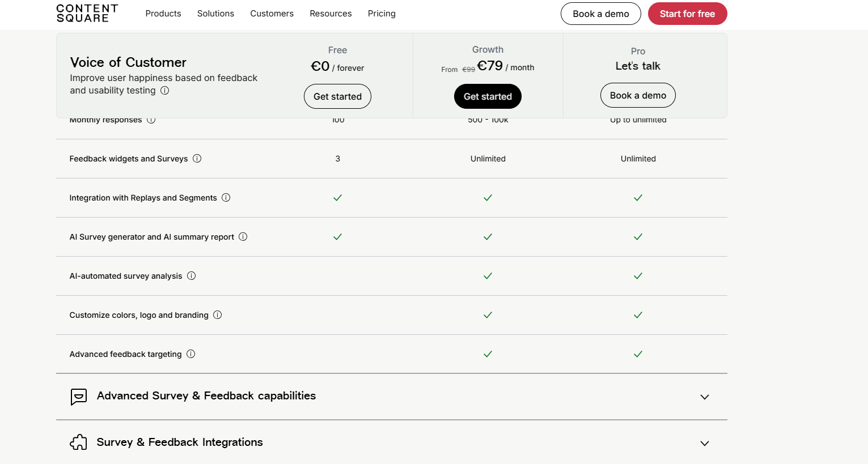Click the struck-through €99 price
The height and width of the screenshot is (464, 868).
(x=469, y=70)
